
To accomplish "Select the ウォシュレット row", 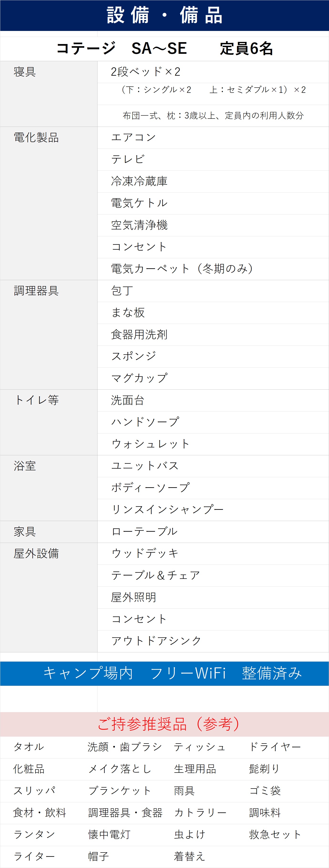I will click(x=150, y=444).
